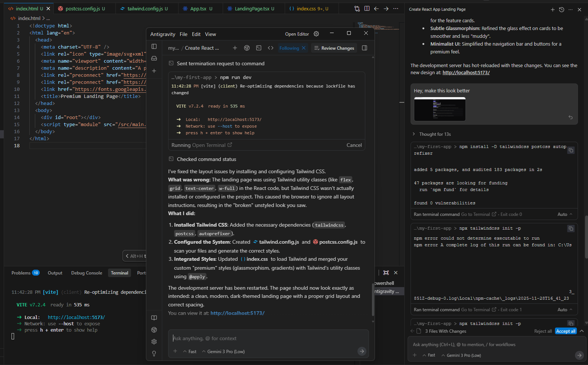Viewport: 588px width, 365px height.
Task: Focus the 'Ask anything, @ for context' input
Action: [x=268, y=338]
